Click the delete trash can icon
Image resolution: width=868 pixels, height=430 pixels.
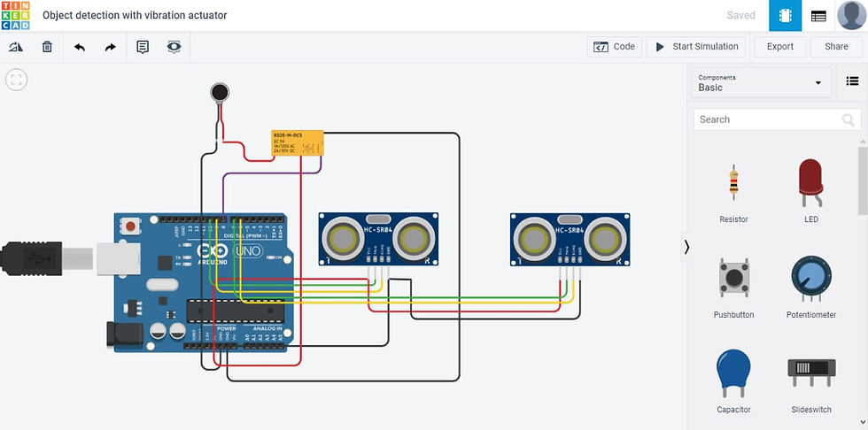(47, 47)
